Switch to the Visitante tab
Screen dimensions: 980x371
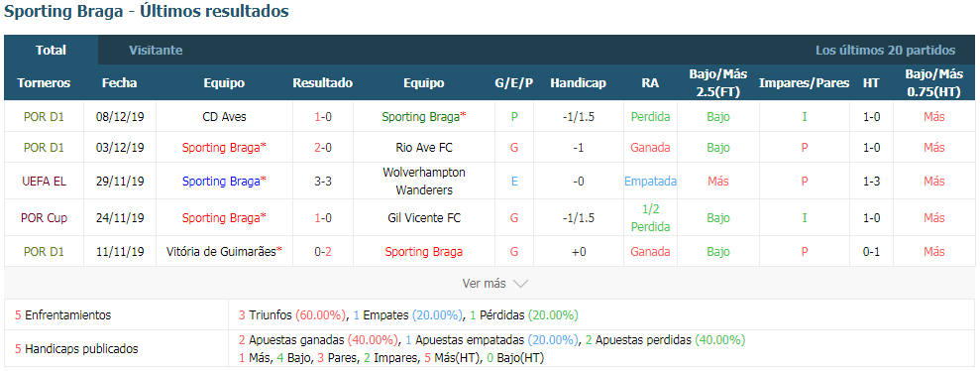pos(156,50)
